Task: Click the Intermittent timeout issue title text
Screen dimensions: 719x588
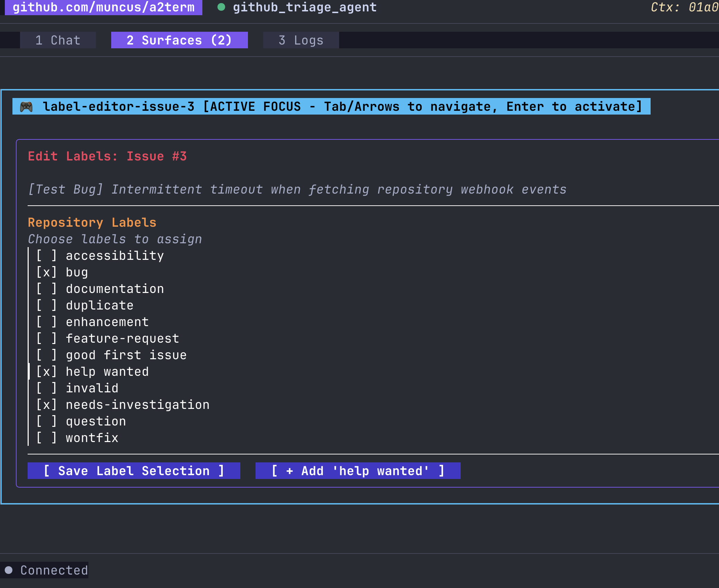Action: [297, 189]
